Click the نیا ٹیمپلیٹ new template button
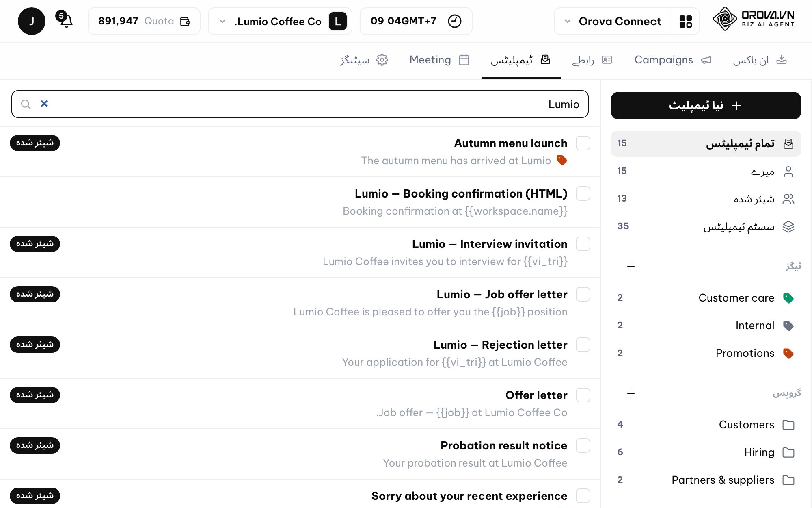The image size is (812, 508). pyautogui.click(x=706, y=106)
